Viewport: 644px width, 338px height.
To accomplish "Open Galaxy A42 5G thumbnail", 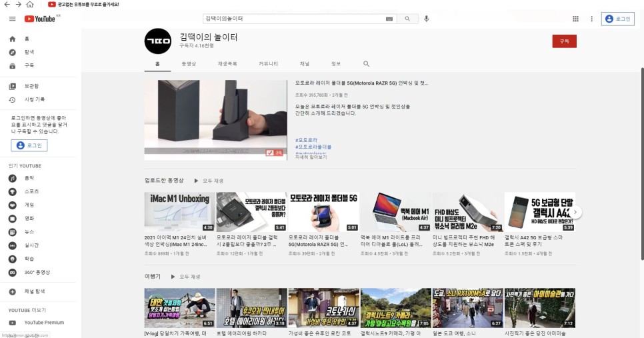I will click(540, 212).
